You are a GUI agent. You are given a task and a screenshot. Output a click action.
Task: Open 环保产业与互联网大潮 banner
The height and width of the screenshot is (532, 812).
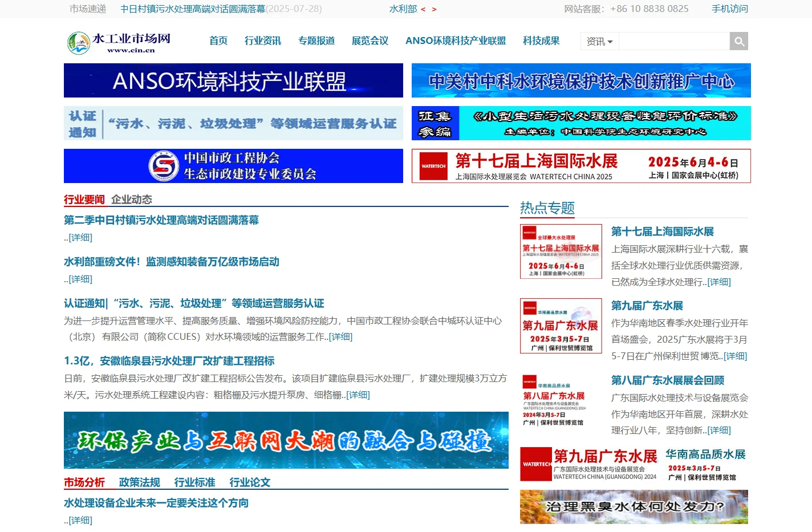click(286, 440)
